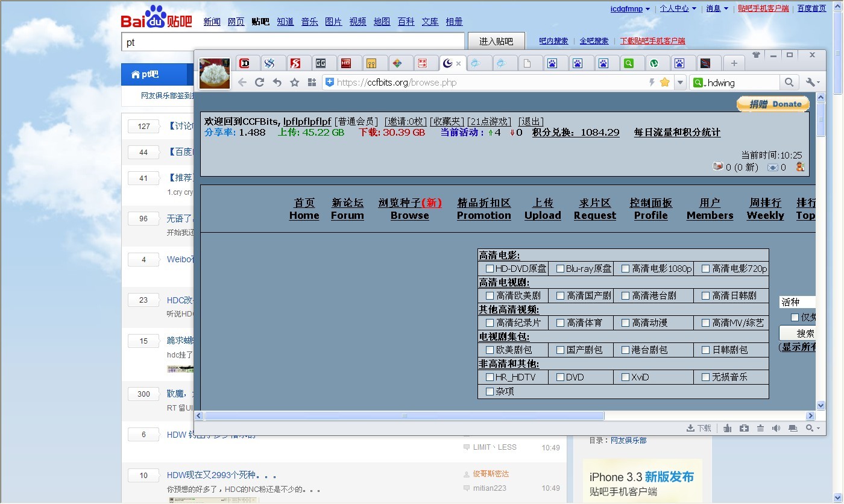Tick the 高清电影1080p checkbox
Image resolution: width=844 pixels, height=504 pixels.
(x=626, y=269)
